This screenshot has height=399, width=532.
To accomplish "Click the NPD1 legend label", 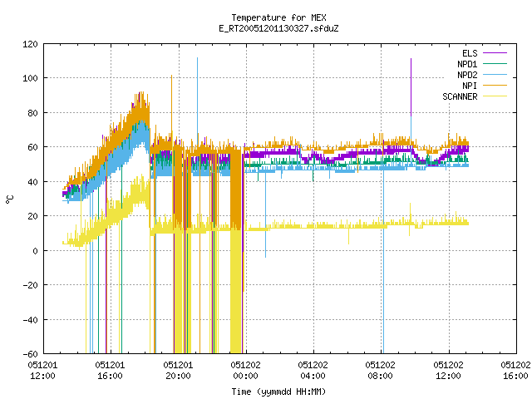I will pyautogui.click(x=467, y=64).
